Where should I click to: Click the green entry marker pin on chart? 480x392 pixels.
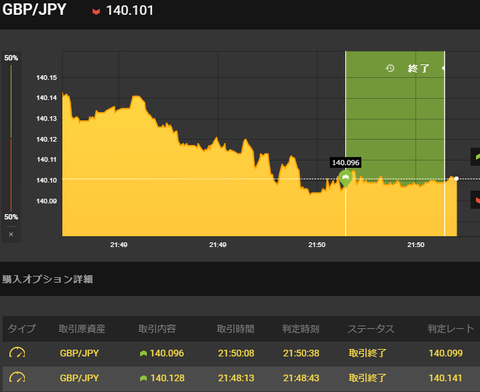click(x=346, y=178)
